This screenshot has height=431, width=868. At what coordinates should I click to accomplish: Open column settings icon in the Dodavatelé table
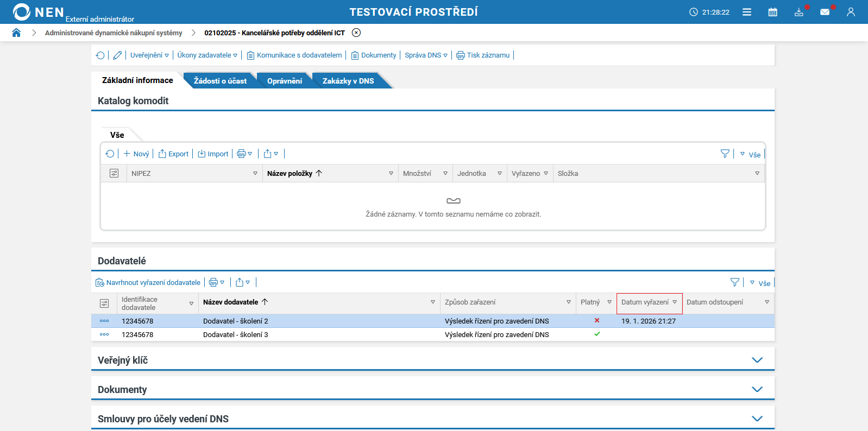coord(104,303)
